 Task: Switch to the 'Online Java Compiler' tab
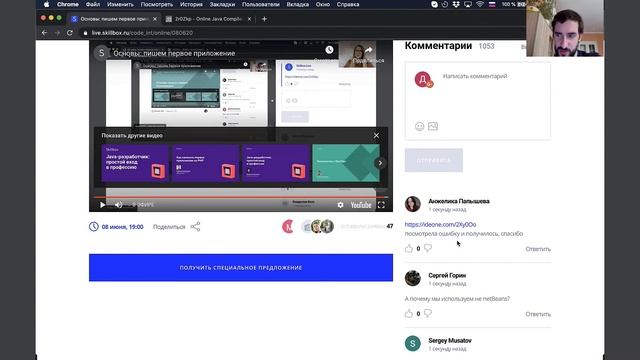(x=209, y=19)
